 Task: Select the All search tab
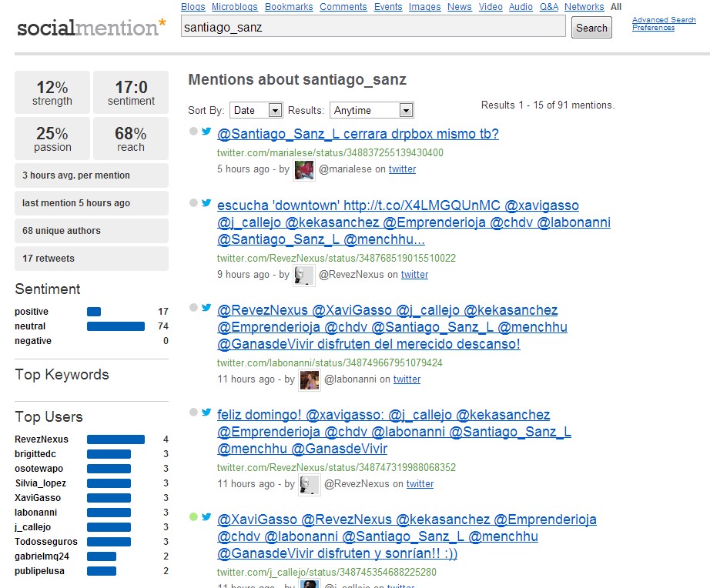coord(616,7)
